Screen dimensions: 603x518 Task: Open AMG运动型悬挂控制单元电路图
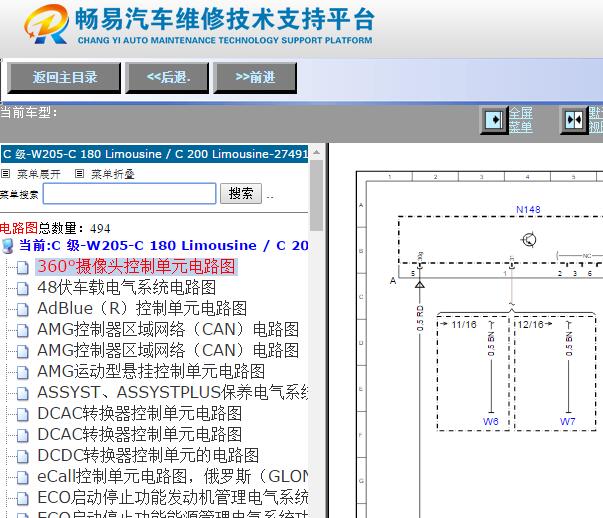point(151,371)
